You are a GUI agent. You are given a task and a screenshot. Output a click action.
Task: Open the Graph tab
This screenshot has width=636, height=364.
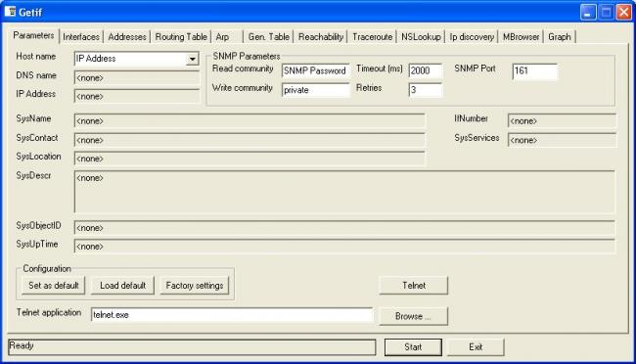(x=560, y=37)
